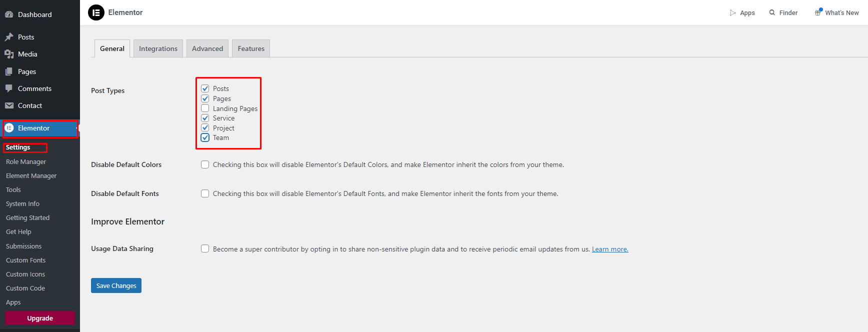Open What's New gift icon
The height and width of the screenshot is (332, 868).
point(818,12)
